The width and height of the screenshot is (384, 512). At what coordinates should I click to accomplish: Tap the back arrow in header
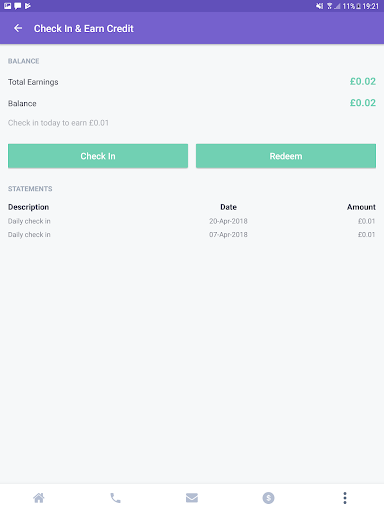point(18,28)
